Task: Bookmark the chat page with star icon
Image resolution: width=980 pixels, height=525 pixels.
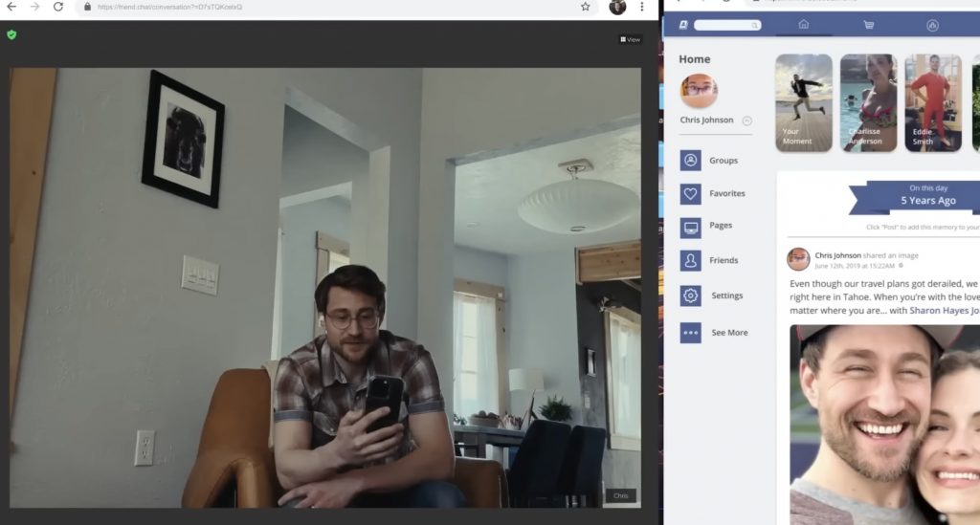Action: (x=585, y=7)
